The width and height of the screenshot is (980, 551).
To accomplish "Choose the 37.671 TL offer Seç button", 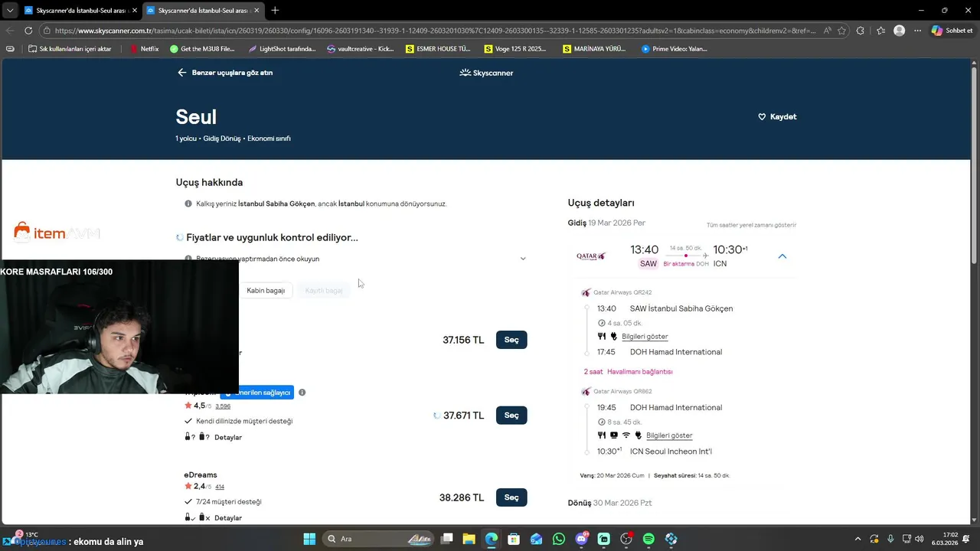I will tap(511, 416).
